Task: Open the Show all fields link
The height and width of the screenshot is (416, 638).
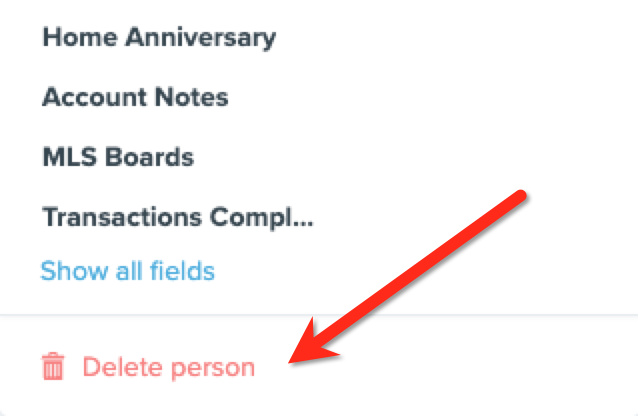Action: [x=127, y=271]
